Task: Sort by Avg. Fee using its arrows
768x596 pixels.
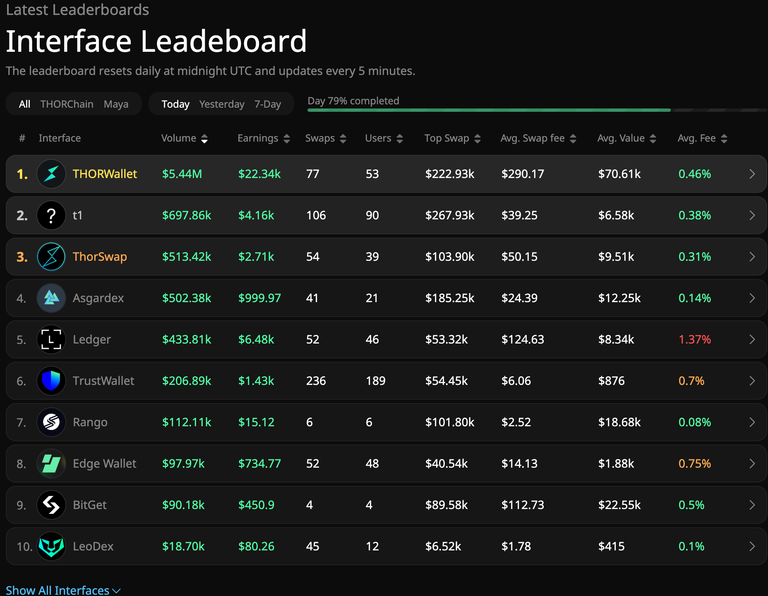Action: tap(724, 139)
